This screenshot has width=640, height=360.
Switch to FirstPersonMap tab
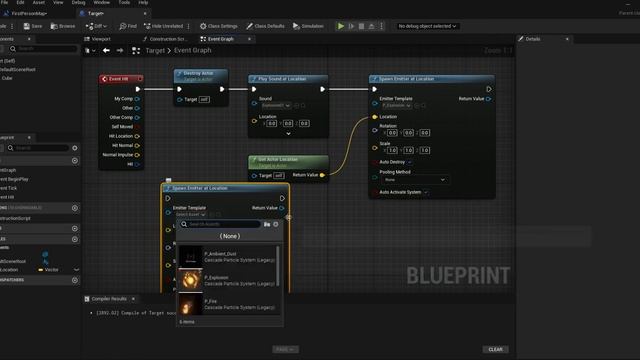click(x=25, y=13)
